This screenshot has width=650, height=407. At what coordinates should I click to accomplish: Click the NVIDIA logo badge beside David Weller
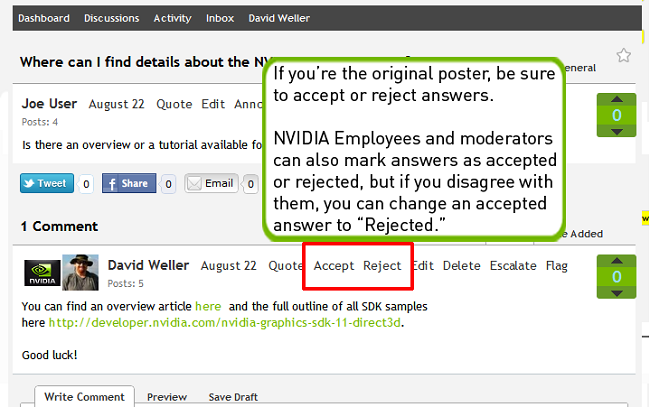coord(42,273)
